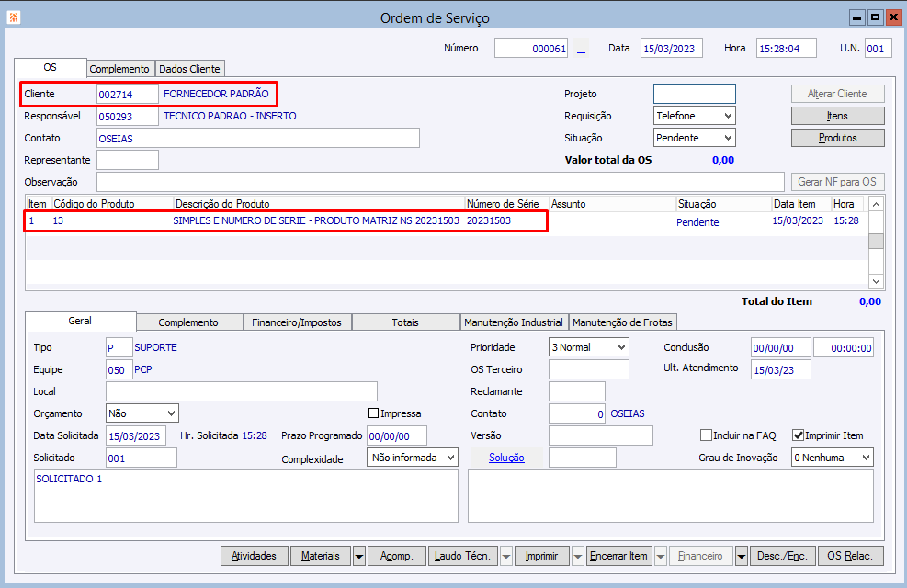Image resolution: width=907 pixels, height=588 pixels.
Task: Switch to the Manutenção de Frotas tab
Action: [622, 322]
